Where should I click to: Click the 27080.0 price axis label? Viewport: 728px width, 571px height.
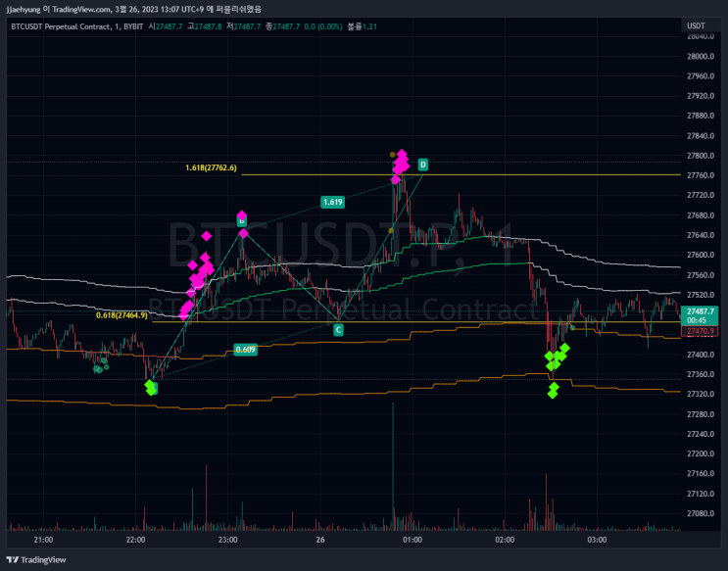pos(701,513)
